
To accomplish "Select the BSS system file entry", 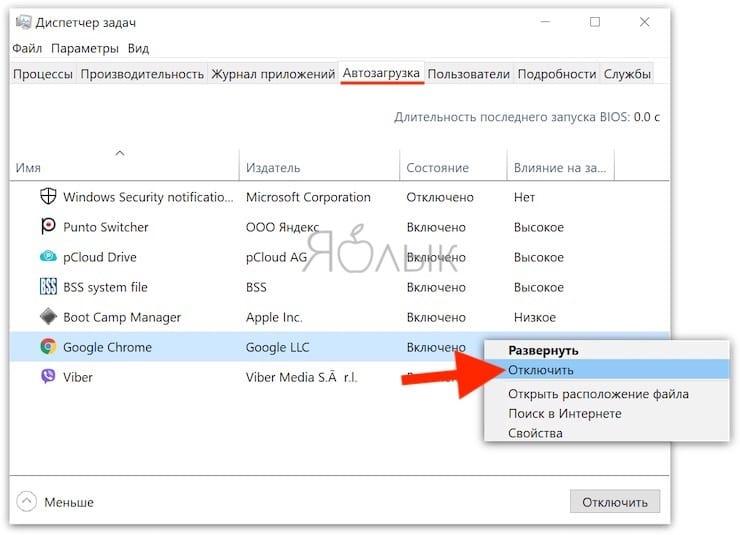I will [105, 287].
